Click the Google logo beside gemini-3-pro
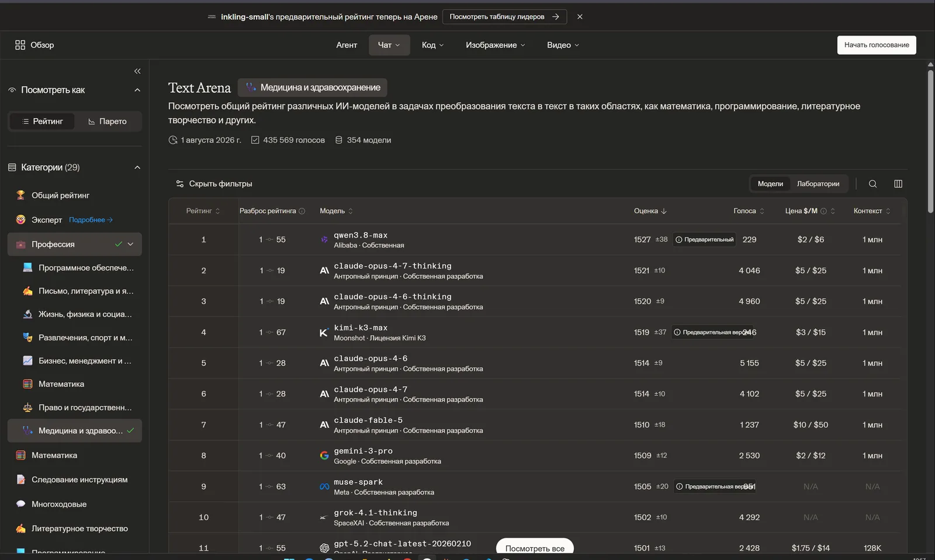935x560 pixels. (324, 455)
